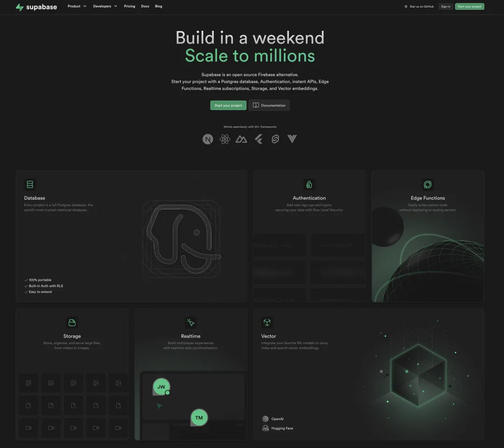Click the TM user avatar
This screenshot has height=448, width=504.
[199, 418]
